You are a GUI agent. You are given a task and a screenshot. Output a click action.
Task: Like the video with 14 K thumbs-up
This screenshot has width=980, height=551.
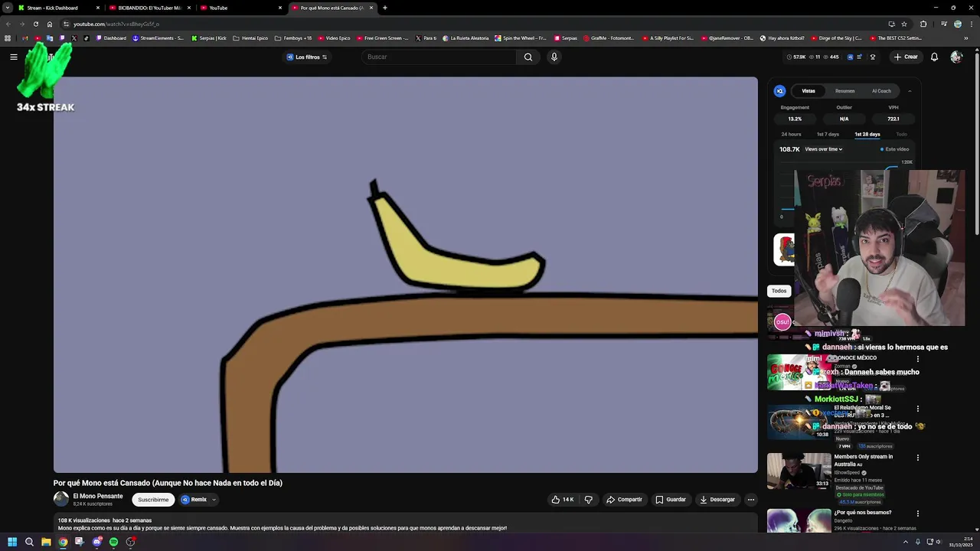563,500
